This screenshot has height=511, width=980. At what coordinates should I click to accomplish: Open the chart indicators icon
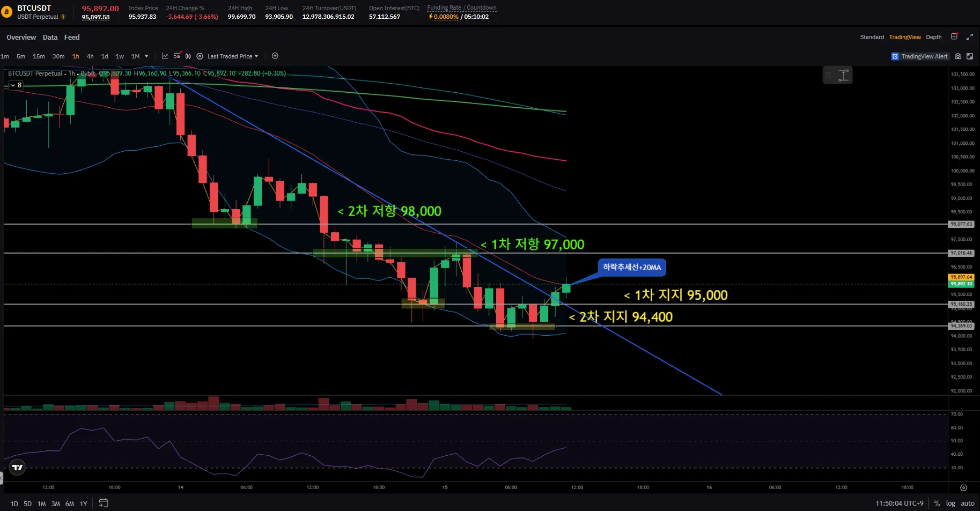click(x=165, y=56)
